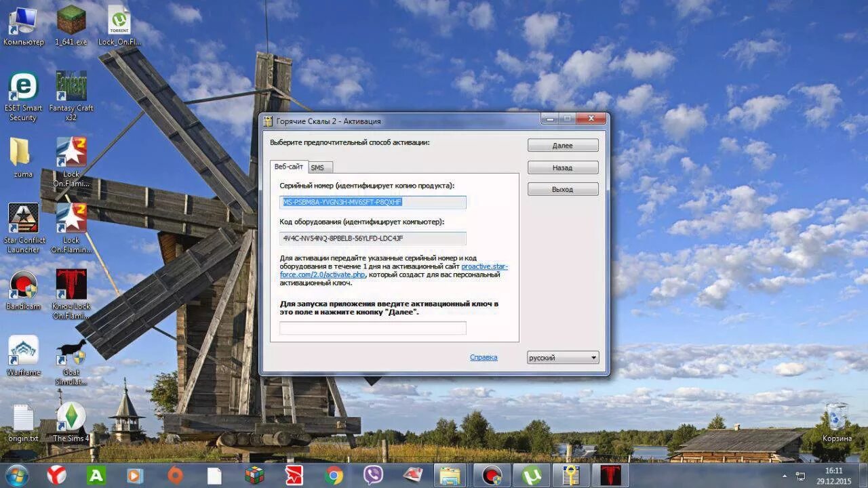Click the Далее button
Screen dimensions: 868x488
point(563,145)
